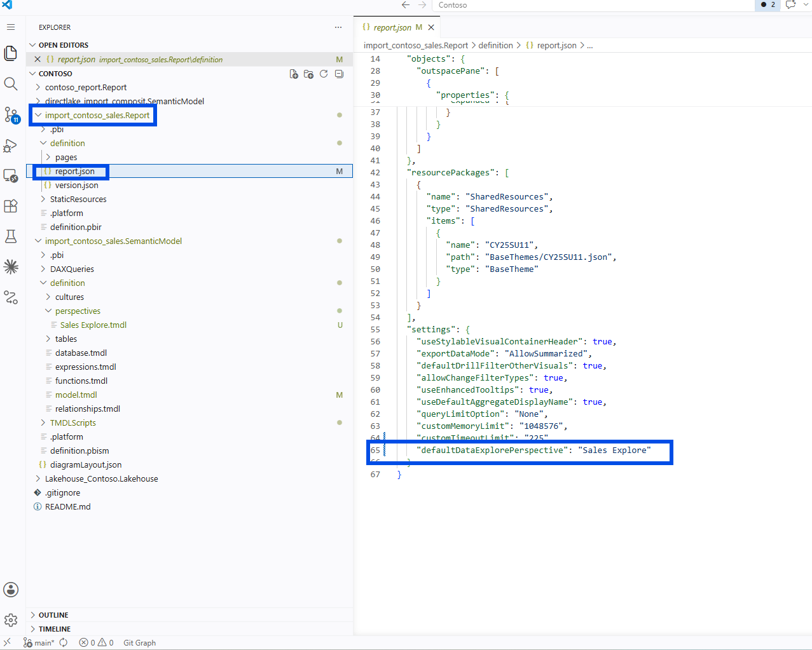Click New Folder icon in Contoso header
This screenshot has width=812, height=650.
pos(308,74)
